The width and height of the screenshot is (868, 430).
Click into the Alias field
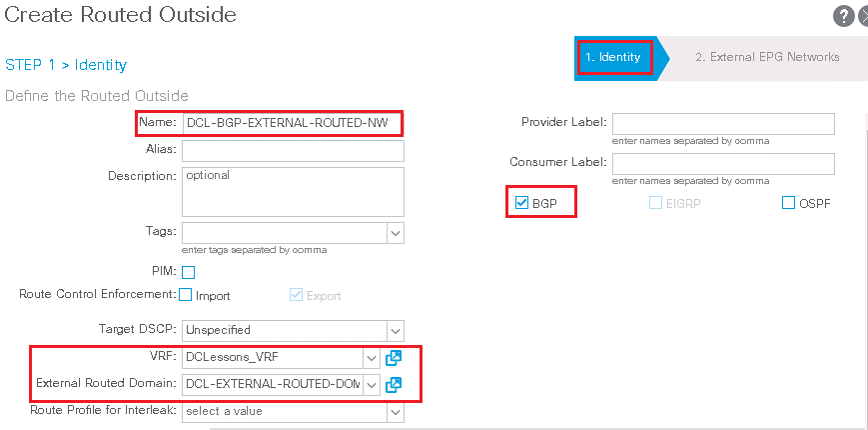[293, 150]
